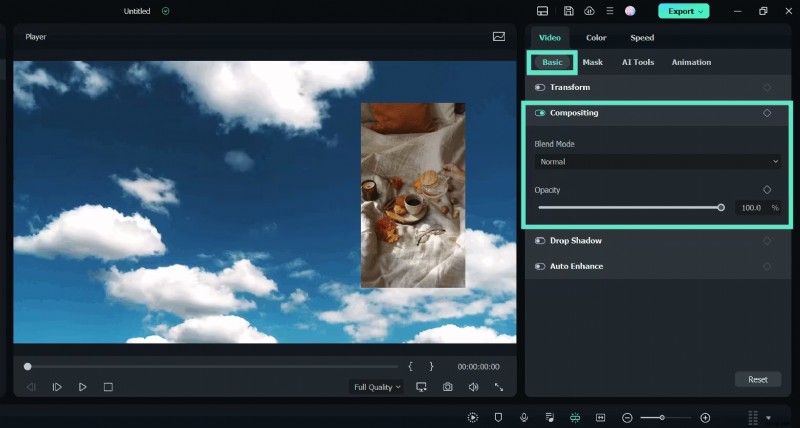Screen dimensions: 800x428
Task: Open the Full Quality dropdown
Action: coord(376,387)
